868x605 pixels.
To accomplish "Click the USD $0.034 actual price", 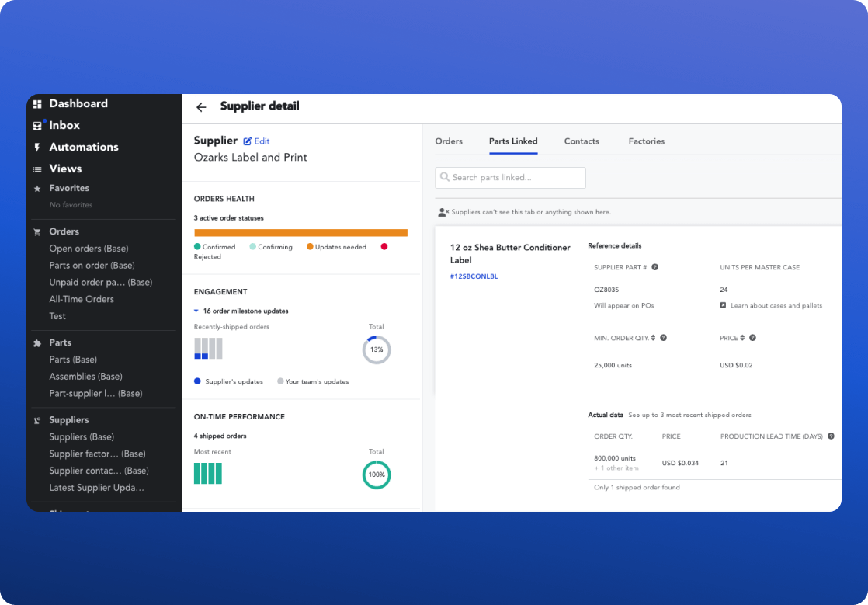I will point(680,463).
